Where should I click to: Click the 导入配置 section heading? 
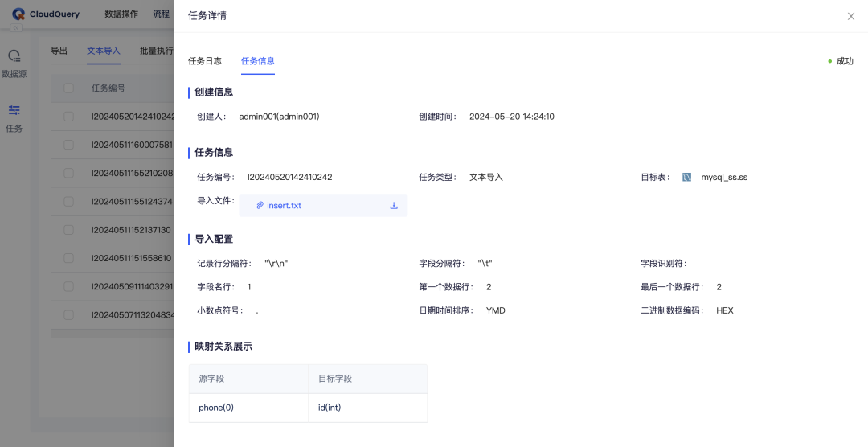(214, 240)
